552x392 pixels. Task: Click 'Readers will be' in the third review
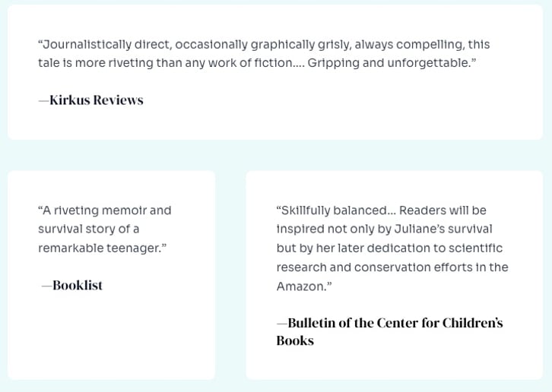(x=443, y=210)
